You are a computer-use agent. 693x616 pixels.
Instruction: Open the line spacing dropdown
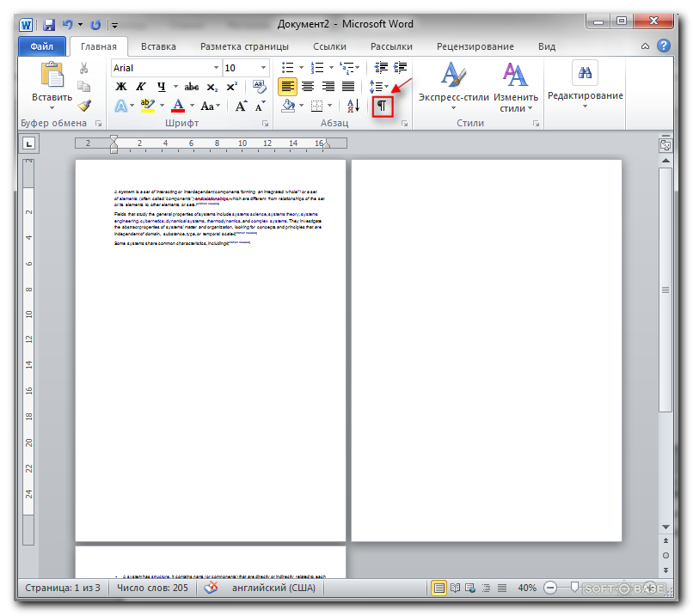[x=379, y=87]
